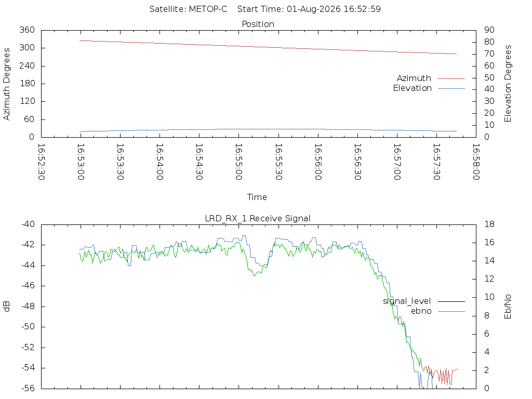532x399 pixels.
Task: Click the 16:55:00 time tick label
Action: pyautogui.click(x=239, y=162)
